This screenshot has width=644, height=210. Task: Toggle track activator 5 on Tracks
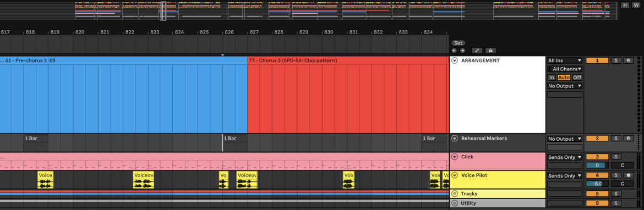[597, 194]
